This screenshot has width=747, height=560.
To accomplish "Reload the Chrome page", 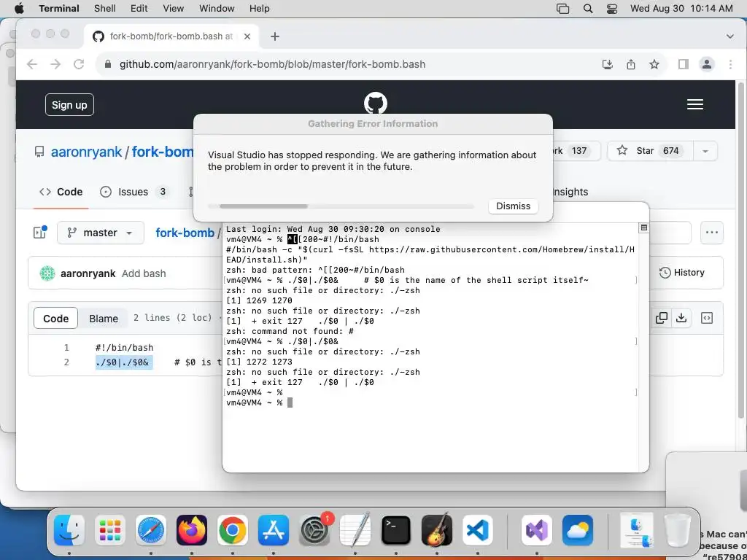I will tap(79, 64).
